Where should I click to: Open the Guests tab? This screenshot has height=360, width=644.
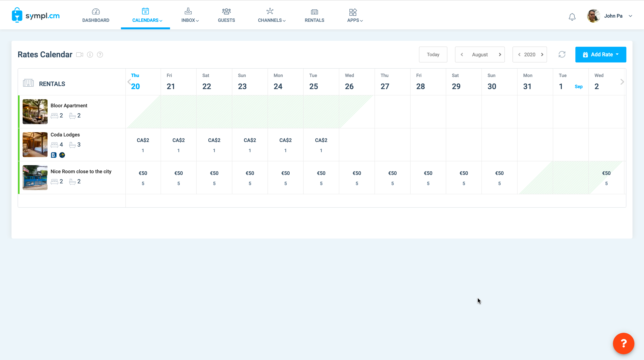click(x=226, y=16)
